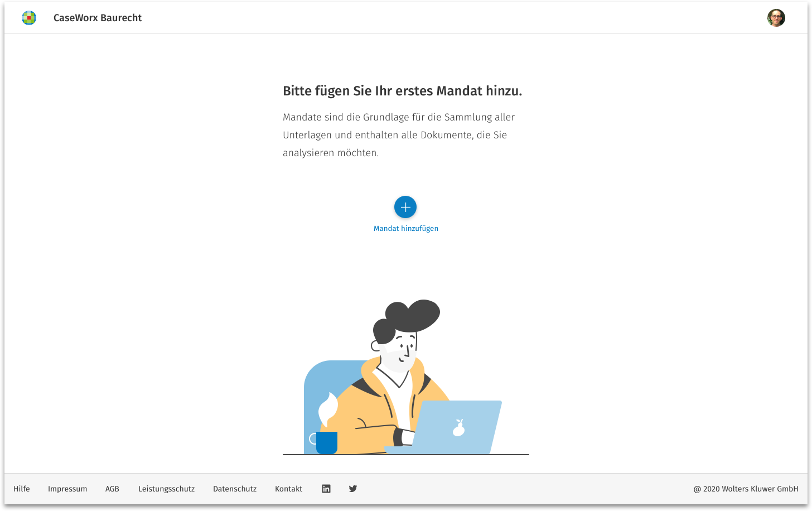
Task: Open the user profile avatar
Action: tap(776, 18)
